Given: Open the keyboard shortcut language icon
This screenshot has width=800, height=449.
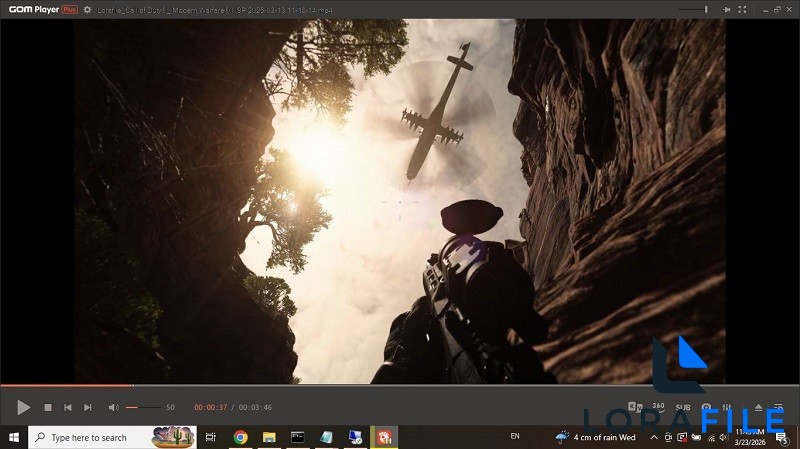Looking at the screenshot, I should click(635, 407).
